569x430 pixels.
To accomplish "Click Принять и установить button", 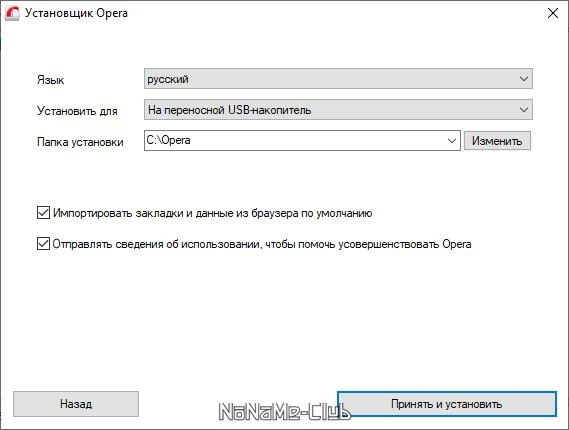I will pyautogui.click(x=447, y=404).
